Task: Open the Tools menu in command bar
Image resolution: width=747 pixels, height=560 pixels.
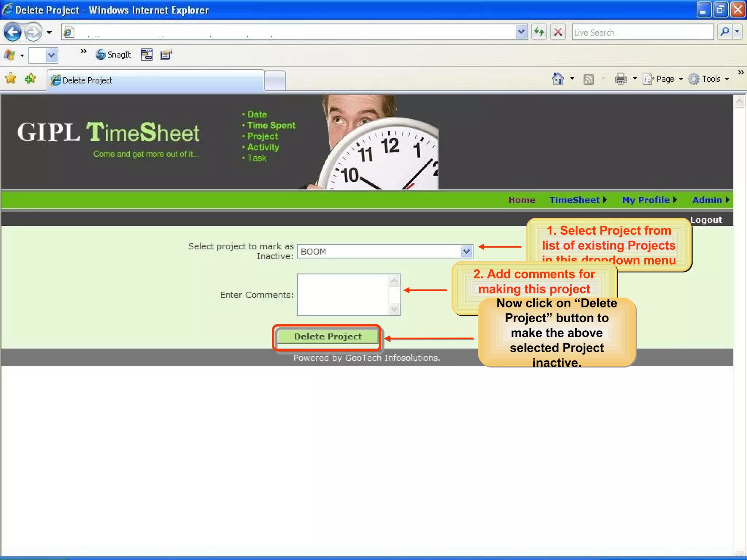Action: click(709, 79)
